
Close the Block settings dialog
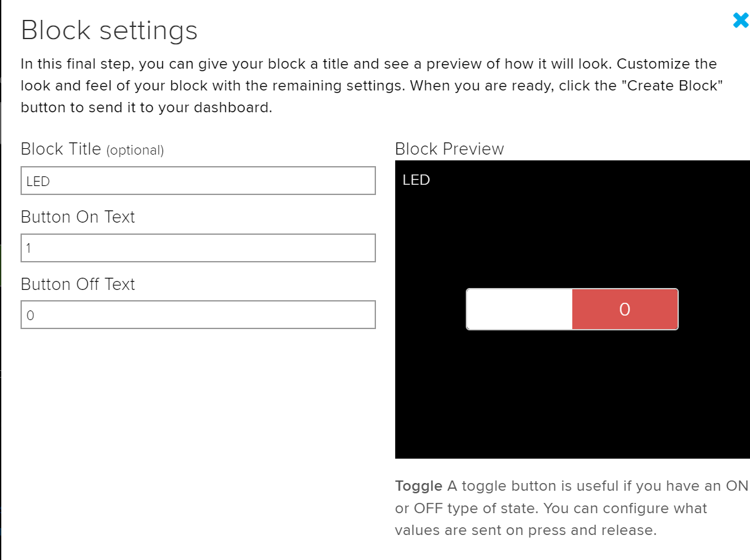(740, 21)
